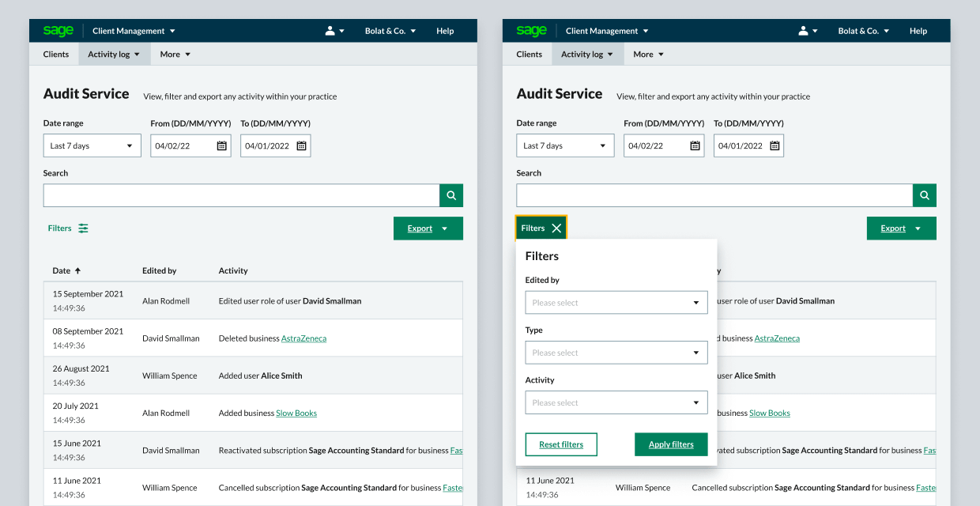980x506 pixels.
Task: Open AstraZeneca link in right window
Action: (x=777, y=338)
